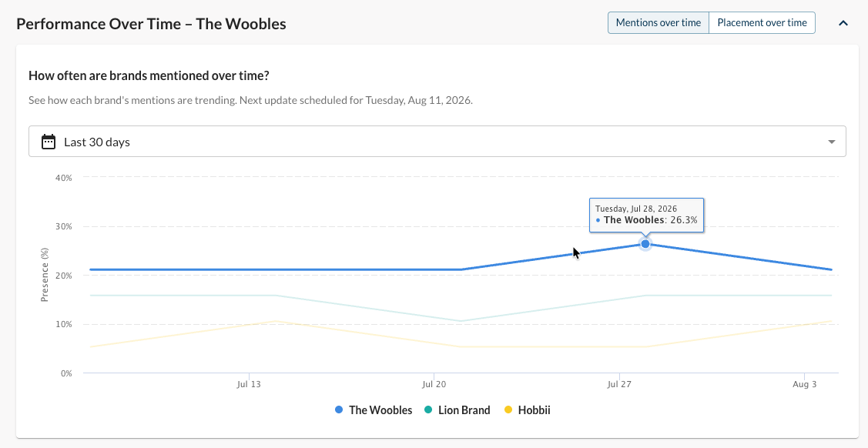Switch to Placement over time view
868x448 pixels.
click(762, 22)
